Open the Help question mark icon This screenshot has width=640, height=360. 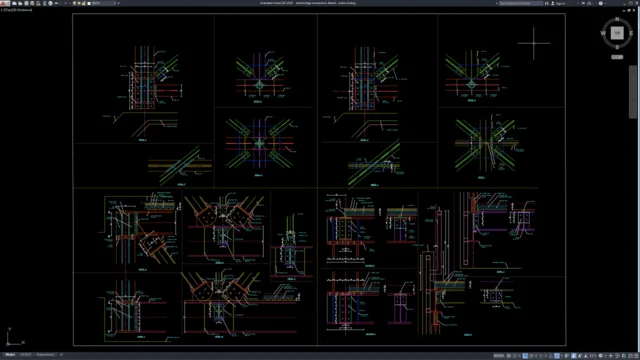click(x=600, y=3)
